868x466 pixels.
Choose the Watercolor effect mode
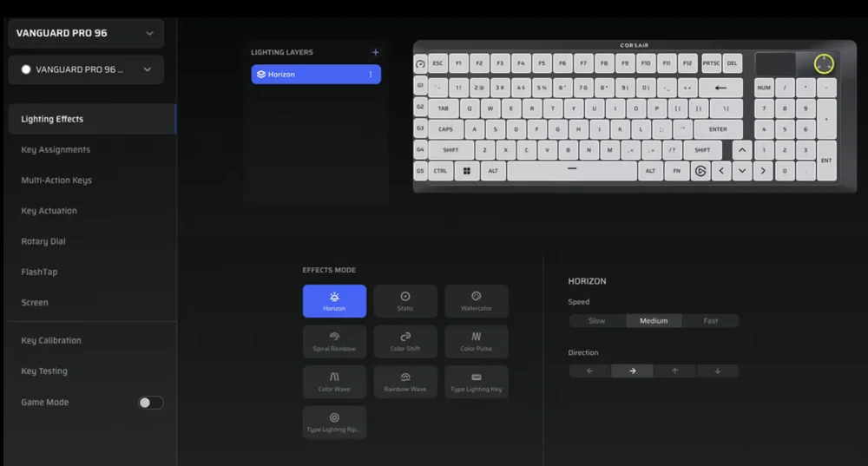[476, 301]
